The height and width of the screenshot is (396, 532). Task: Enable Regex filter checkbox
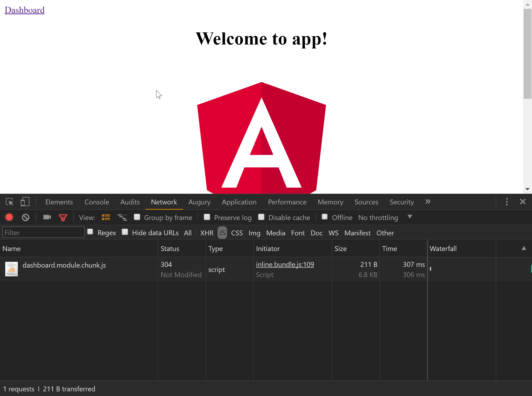click(90, 232)
